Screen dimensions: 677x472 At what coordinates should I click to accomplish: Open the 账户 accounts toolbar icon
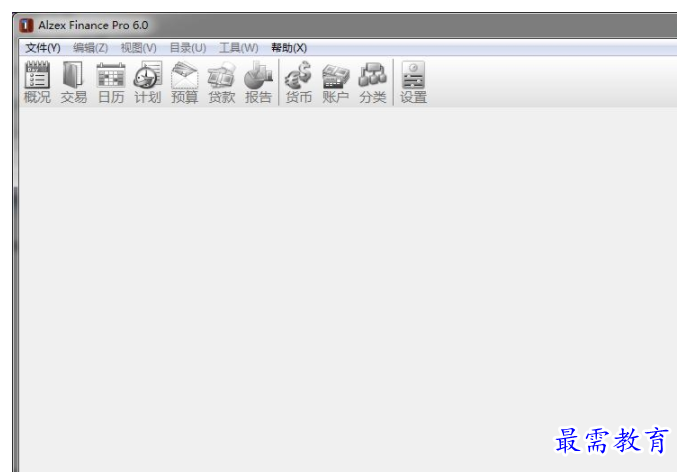tap(335, 82)
